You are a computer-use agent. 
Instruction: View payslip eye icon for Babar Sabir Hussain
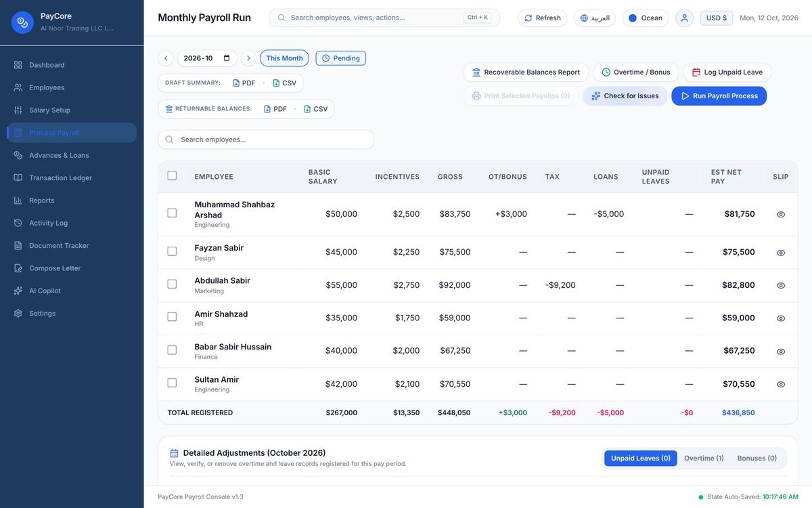(781, 352)
